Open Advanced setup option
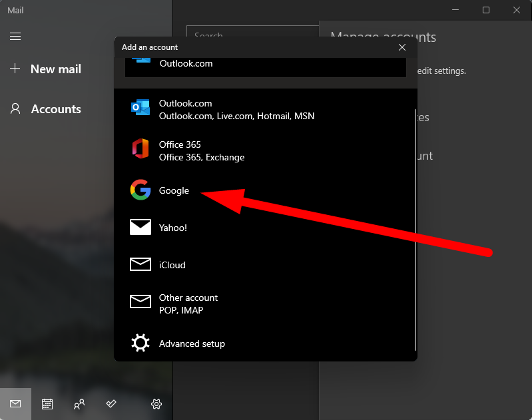The width and height of the screenshot is (532, 420). [x=264, y=343]
